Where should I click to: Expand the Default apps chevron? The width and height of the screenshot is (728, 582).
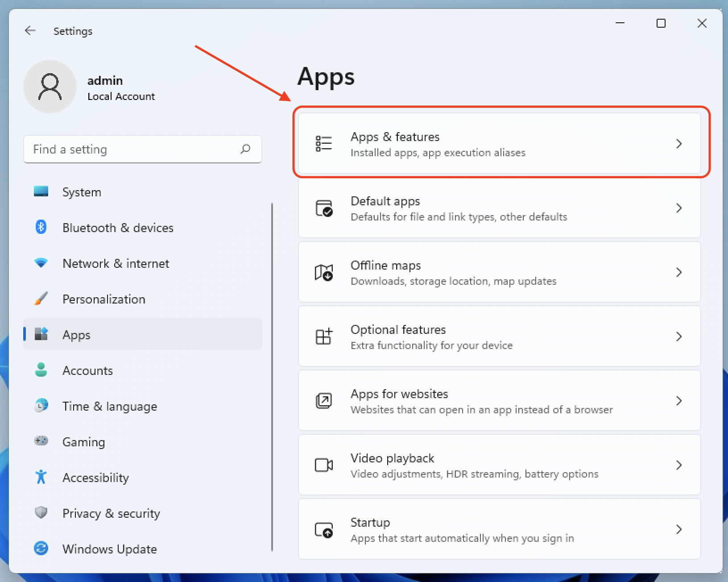pyautogui.click(x=679, y=208)
